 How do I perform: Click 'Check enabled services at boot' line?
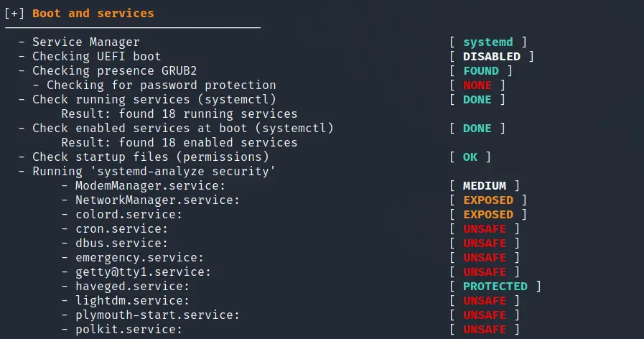[x=183, y=129]
